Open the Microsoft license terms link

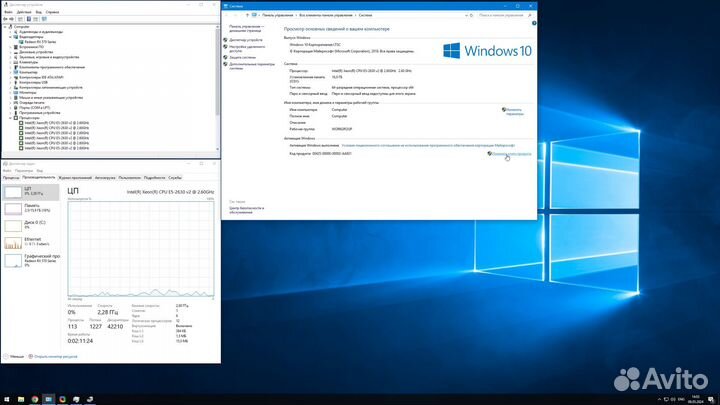pos(428,146)
